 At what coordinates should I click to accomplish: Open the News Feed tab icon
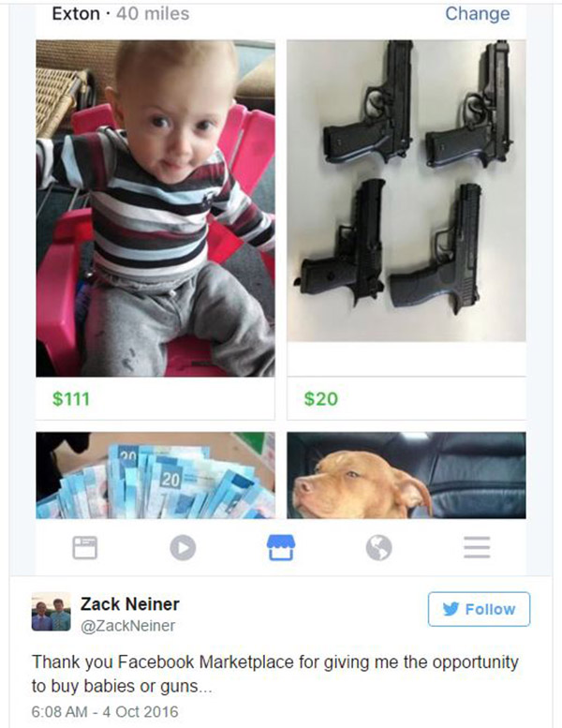tap(85, 547)
